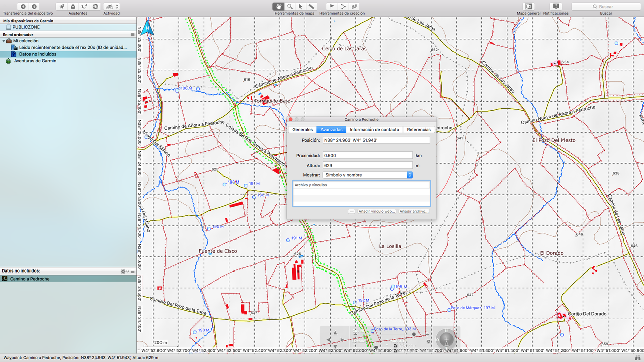Click the send to device up-arrow icon
This screenshot has width=644, height=362.
click(23, 6)
